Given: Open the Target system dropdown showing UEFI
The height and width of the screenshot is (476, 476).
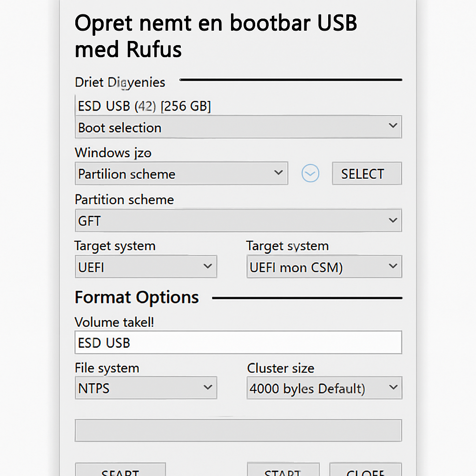Looking at the screenshot, I should pyautogui.click(x=145, y=266).
